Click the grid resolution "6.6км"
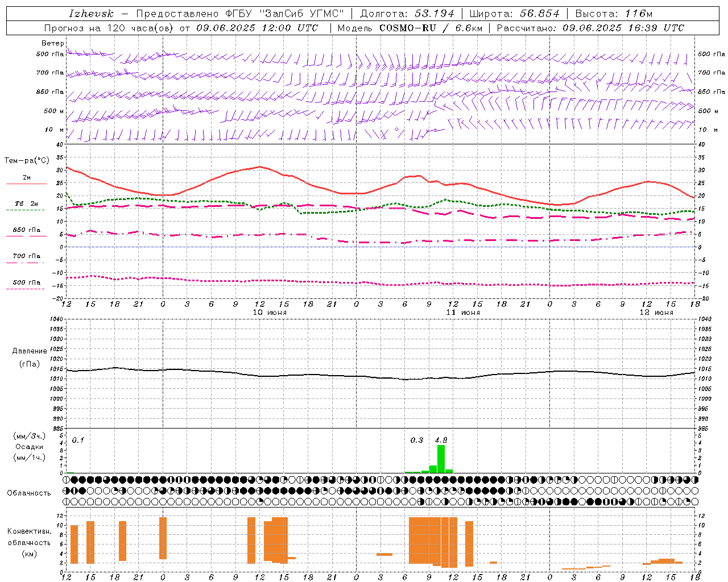 click(x=469, y=28)
